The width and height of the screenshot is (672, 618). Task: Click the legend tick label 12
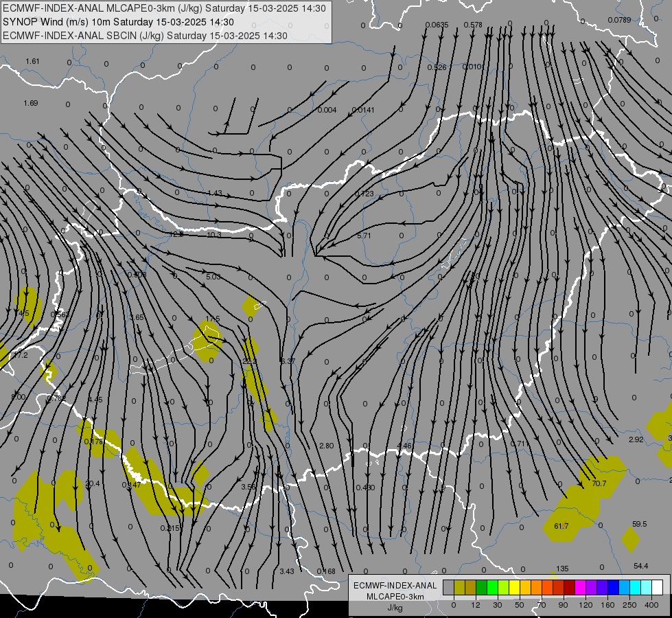tap(476, 605)
